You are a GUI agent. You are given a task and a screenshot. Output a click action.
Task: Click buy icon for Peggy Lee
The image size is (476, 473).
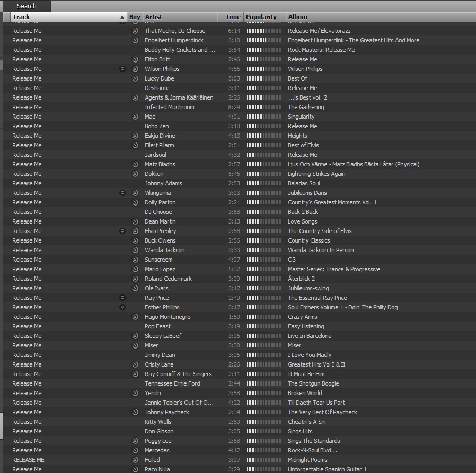[x=135, y=441]
